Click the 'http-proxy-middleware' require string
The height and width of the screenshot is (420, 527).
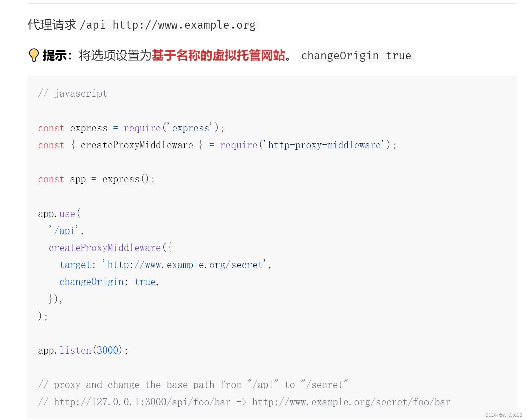coord(324,145)
